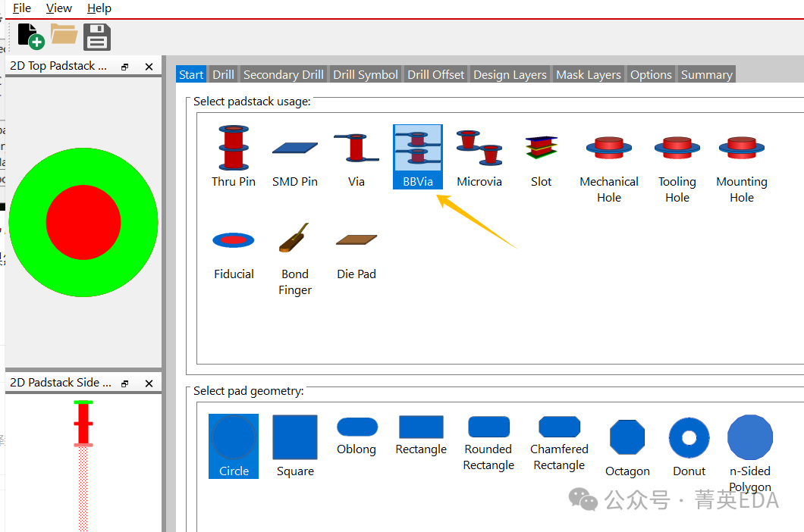Image resolution: width=804 pixels, height=532 pixels.
Task: Select Oblong pad geometry
Action: coord(357,437)
